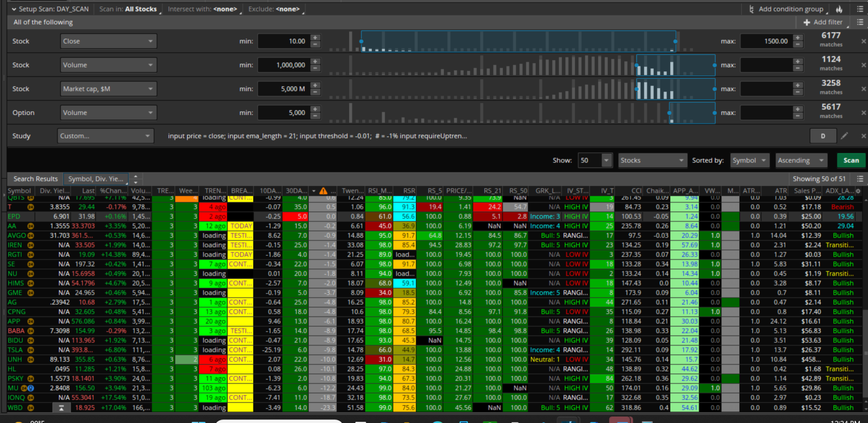Click Add condition group

[786, 9]
